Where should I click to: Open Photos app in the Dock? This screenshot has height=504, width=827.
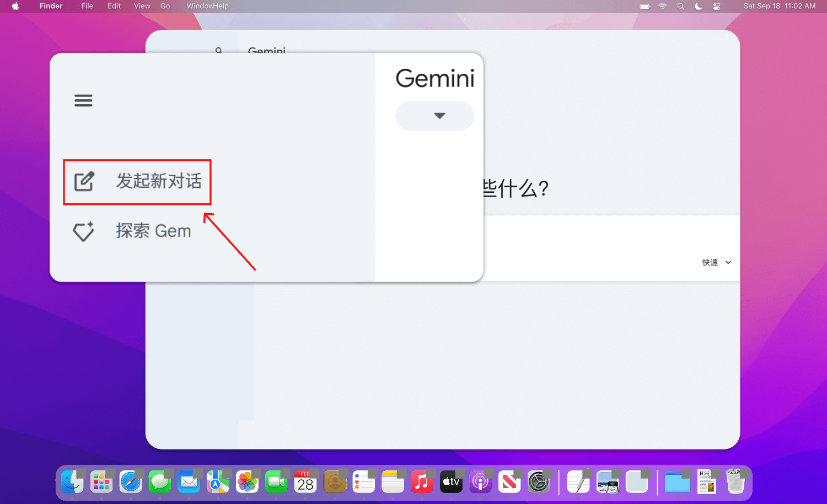(x=247, y=483)
